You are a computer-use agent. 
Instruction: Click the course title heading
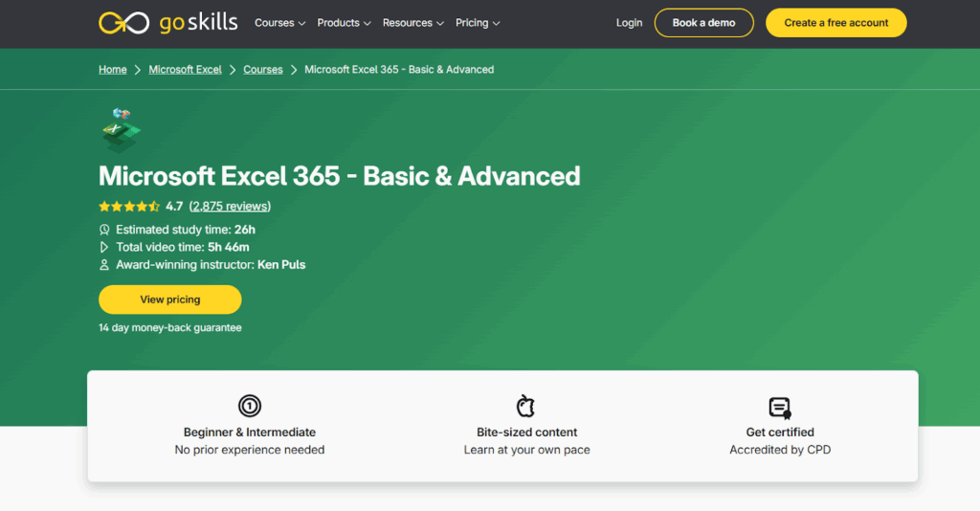pos(340,176)
